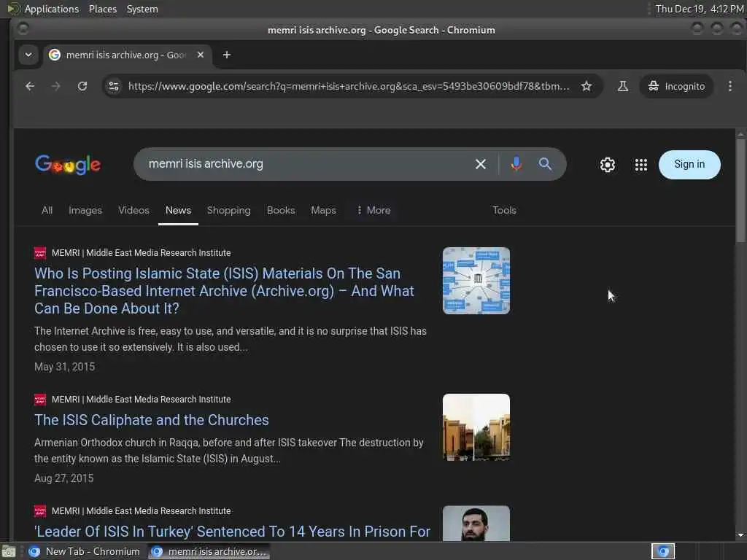The image size is (747, 560).
Task: Click the clock showing Thu Dec 19
Action: point(700,9)
